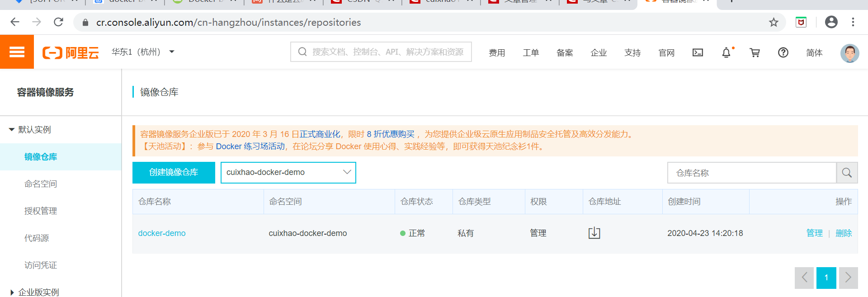
Task: Open the shopping cart
Action: [x=755, y=52]
